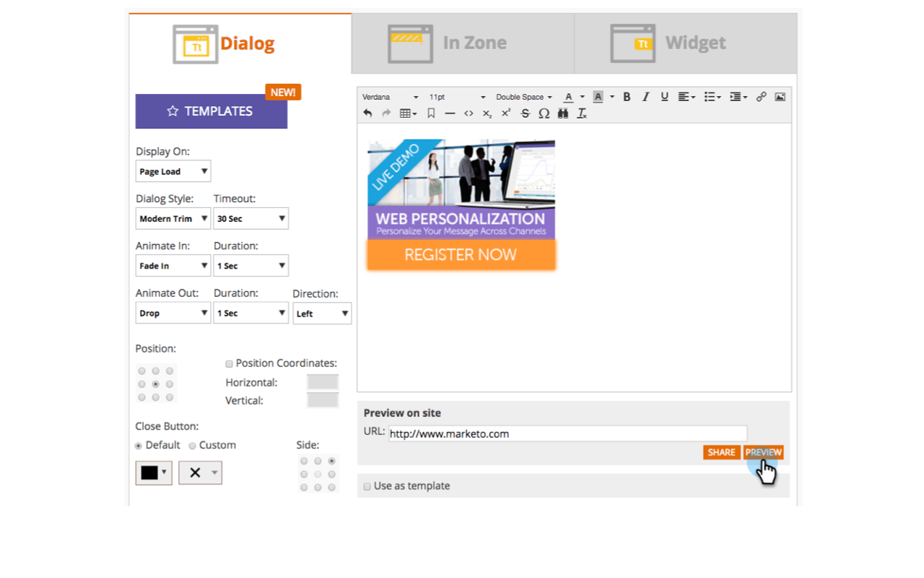Insert a special character with the omega icon
The image size is (924, 578).
(544, 113)
